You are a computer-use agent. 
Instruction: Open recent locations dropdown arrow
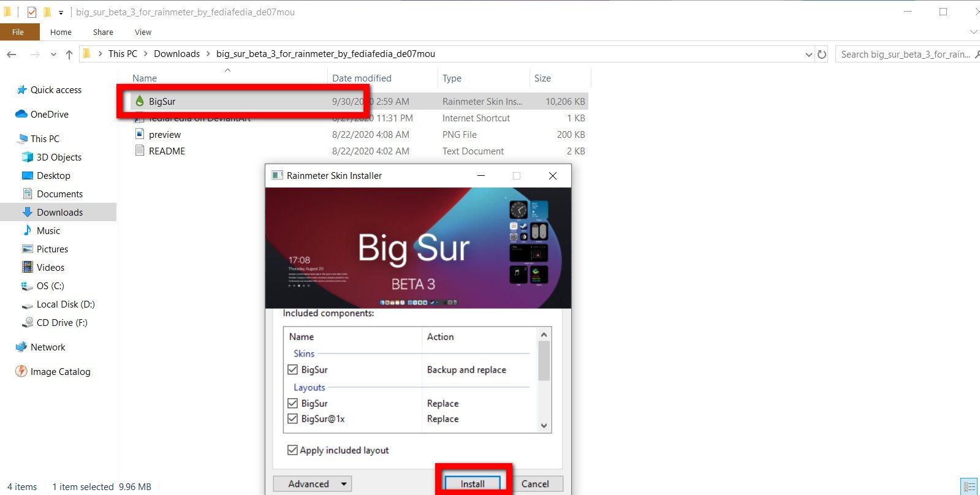(x=53, y=55)
